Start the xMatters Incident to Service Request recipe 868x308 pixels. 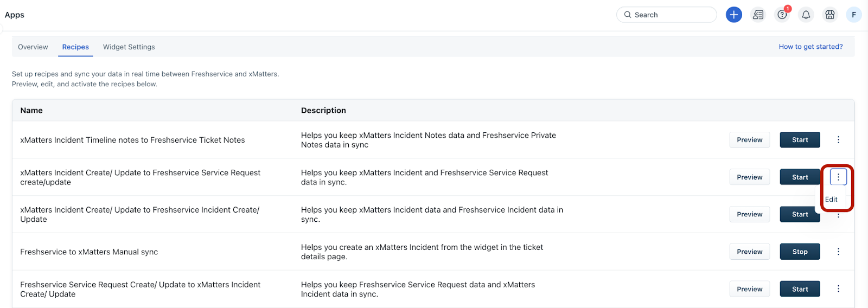[800, 177]
